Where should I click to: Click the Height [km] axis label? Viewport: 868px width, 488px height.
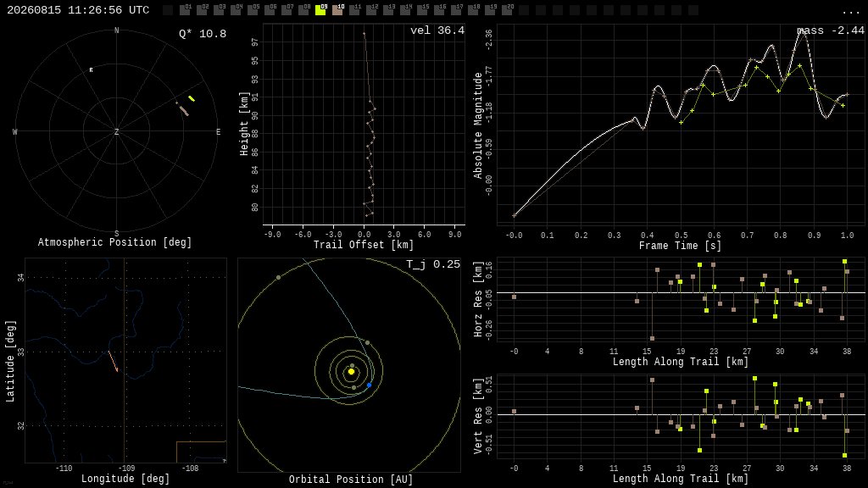click(244, 124)
